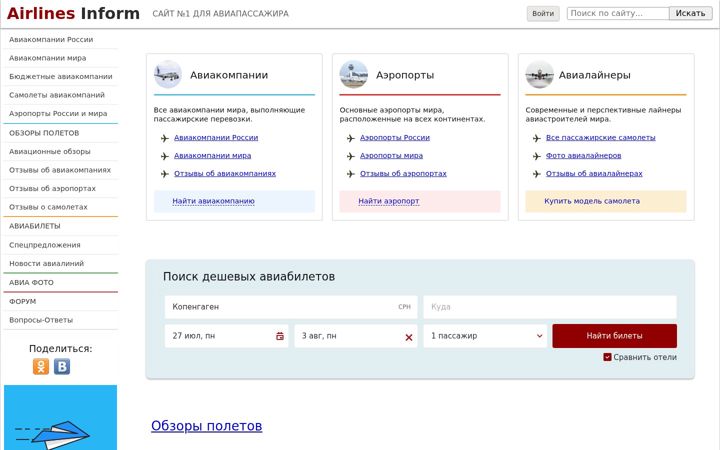
Task: Select Самолеты авиакомпаний sidebar item
Action: (x=60, y=95)
